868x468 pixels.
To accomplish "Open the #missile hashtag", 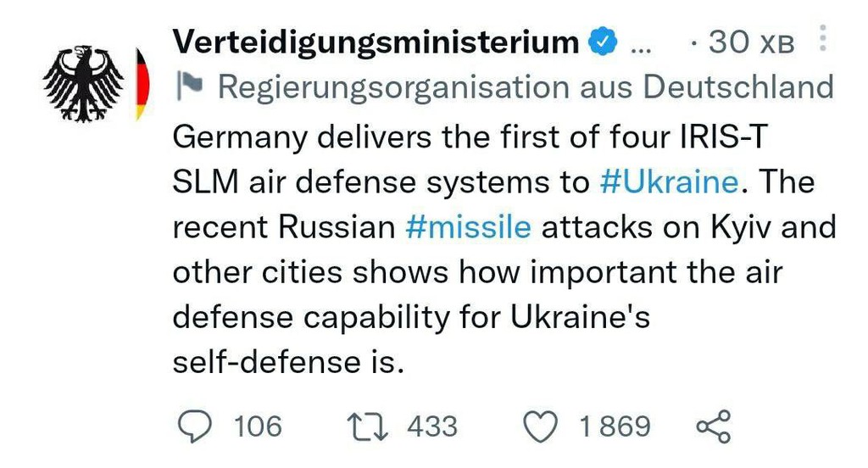I will pos(468,227).
